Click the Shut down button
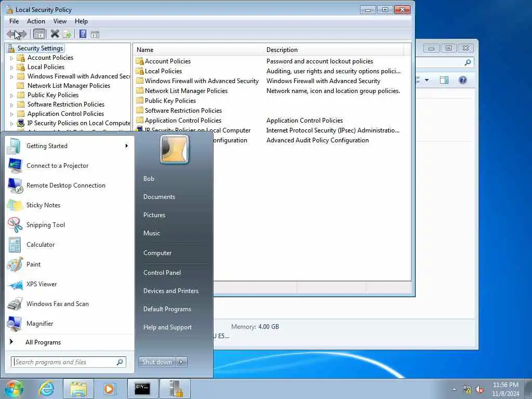Viewport: 532px width, 399px height. [157, 362]
